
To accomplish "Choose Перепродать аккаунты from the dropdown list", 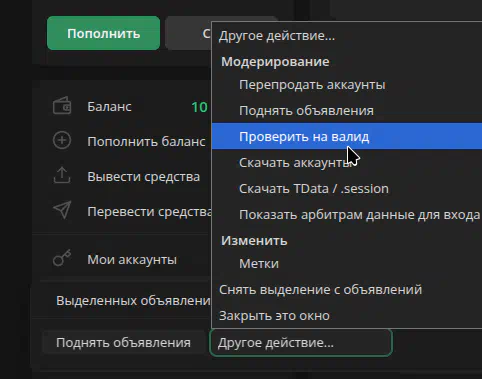I will click(x=347, y=85).
